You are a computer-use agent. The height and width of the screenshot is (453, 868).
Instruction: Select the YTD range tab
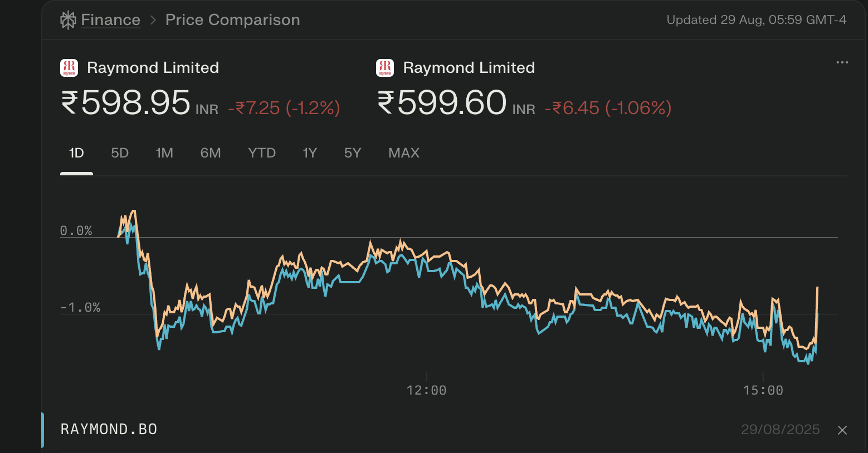click(262, 153)
